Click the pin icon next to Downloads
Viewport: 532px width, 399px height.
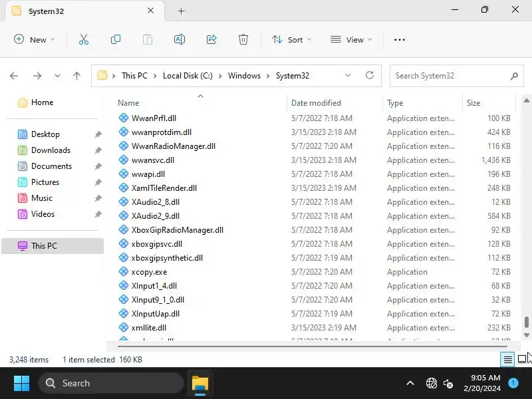tap(98, 150)
